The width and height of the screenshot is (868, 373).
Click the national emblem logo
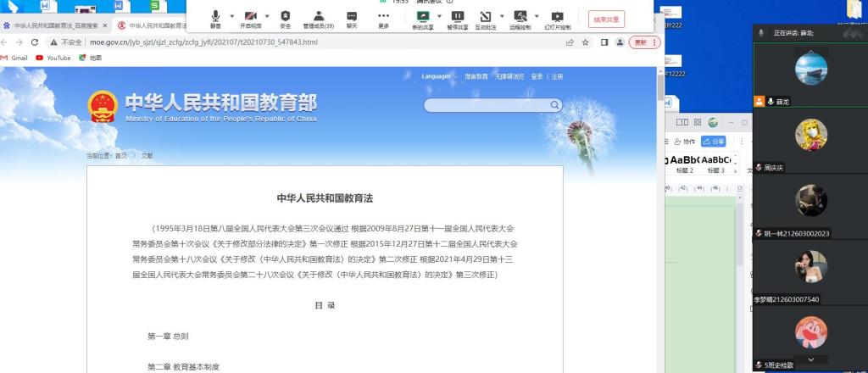click(x=103, y=106)
